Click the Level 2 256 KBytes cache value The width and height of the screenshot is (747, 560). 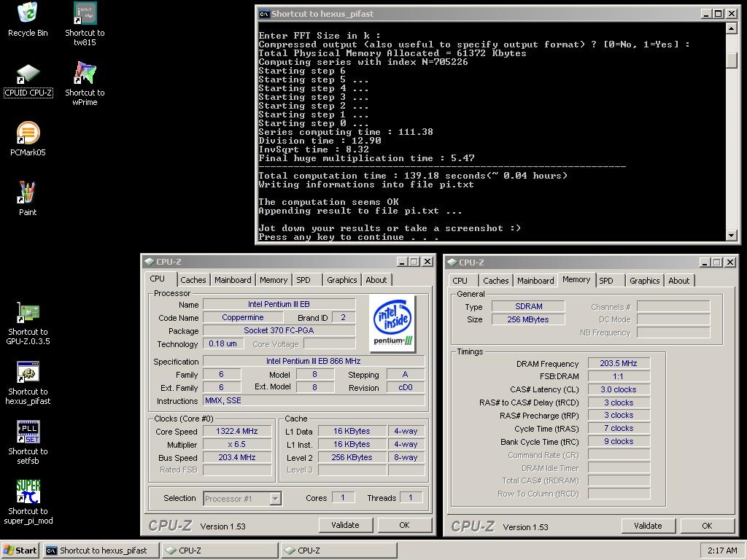click(352, 458)
